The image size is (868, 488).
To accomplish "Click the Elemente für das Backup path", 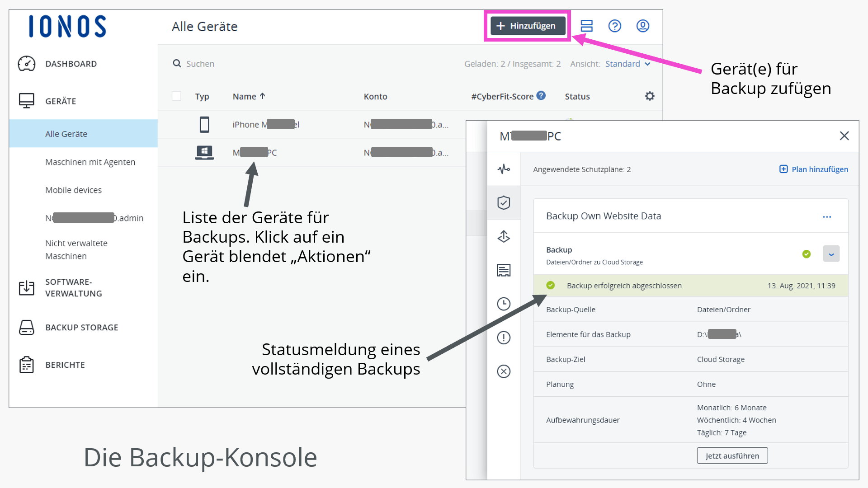I will tap(719, 334).
